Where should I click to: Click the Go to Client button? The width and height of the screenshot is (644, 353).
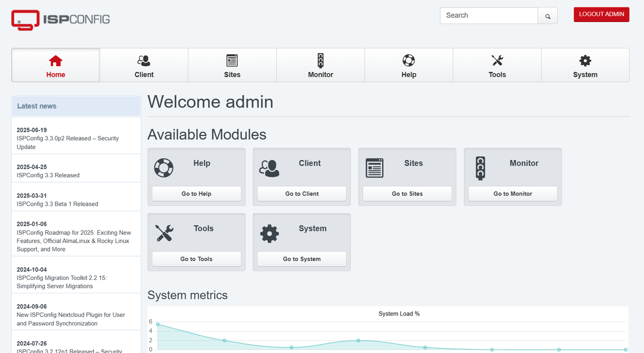[302, 194]
